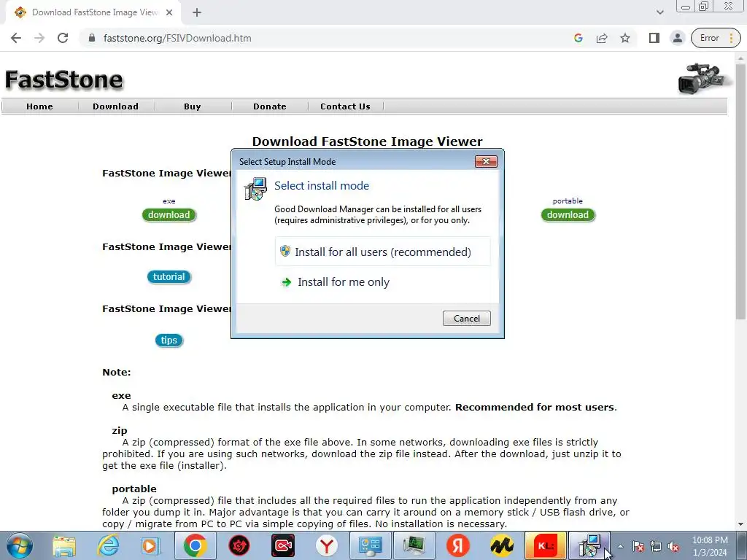
Task: Open the task manager monitor taskbar icon
Action: point(414,545)
